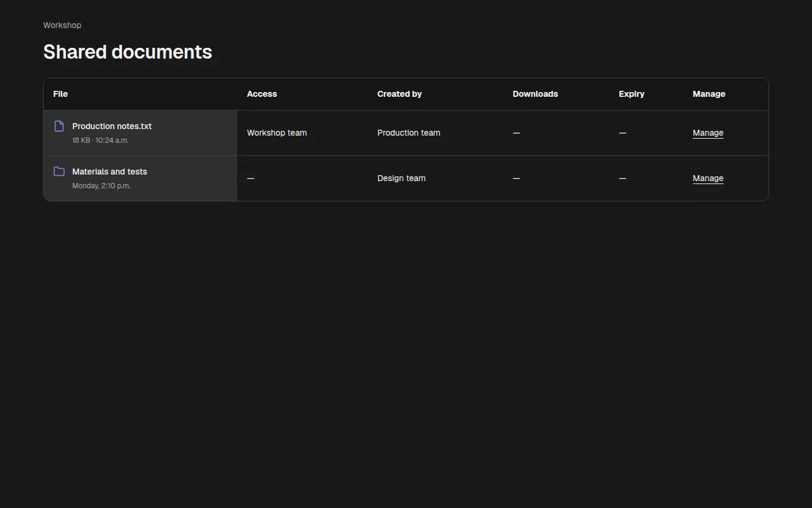Click the File column header
Viewport: 812px width, 508px height.
tap(60, 94)
